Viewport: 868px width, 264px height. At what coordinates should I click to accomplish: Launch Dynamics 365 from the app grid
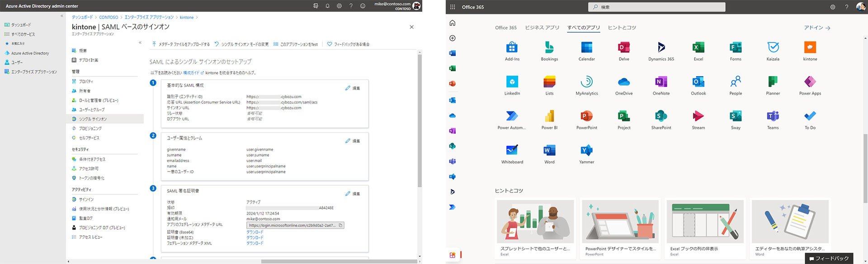pyautogui.click(x=661, y=51)
